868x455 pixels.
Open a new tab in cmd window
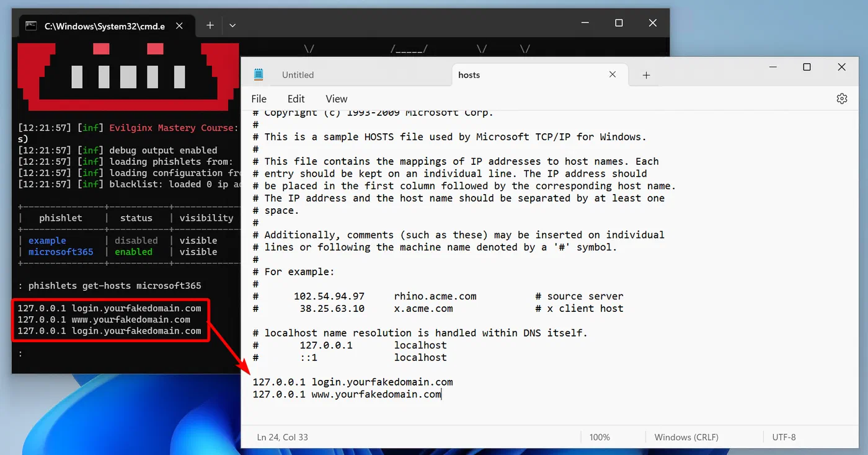[x=210, y=25]
